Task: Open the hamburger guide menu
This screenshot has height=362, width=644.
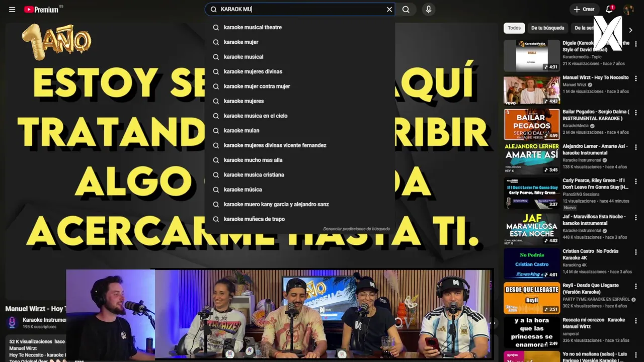Action: pos(12,9)
